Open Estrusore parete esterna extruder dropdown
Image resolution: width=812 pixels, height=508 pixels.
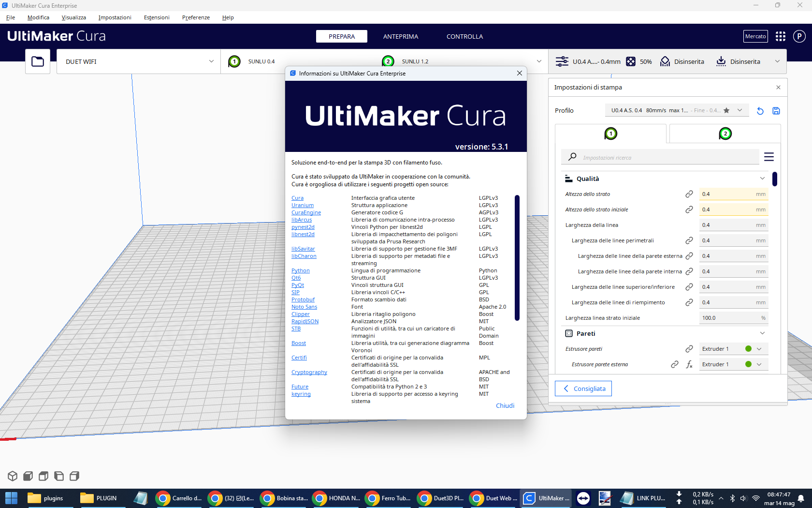733,364
